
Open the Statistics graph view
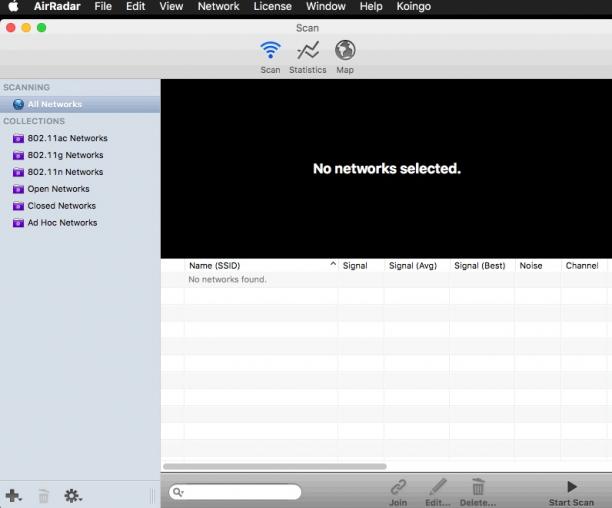point(308,50)
